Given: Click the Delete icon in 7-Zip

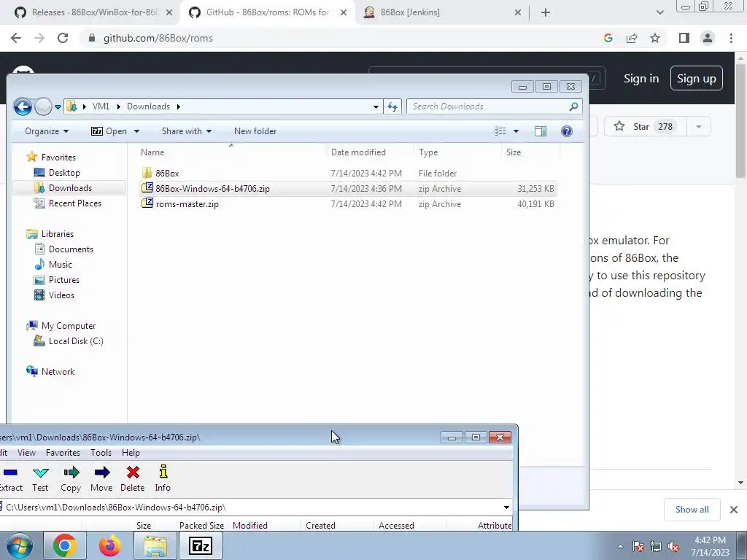Looking at the screenshot, I should pyautogui.click(x=133, y=472).
